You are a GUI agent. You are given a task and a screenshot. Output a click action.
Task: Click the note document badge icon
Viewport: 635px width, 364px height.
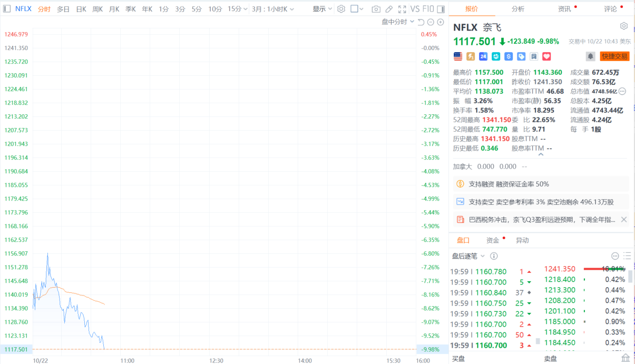pos(534,56)
